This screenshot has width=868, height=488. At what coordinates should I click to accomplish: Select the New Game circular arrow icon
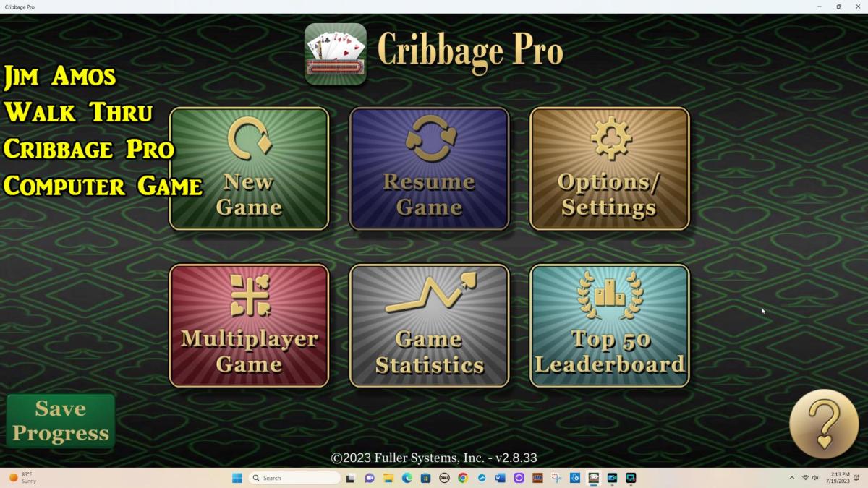(249, 139)
